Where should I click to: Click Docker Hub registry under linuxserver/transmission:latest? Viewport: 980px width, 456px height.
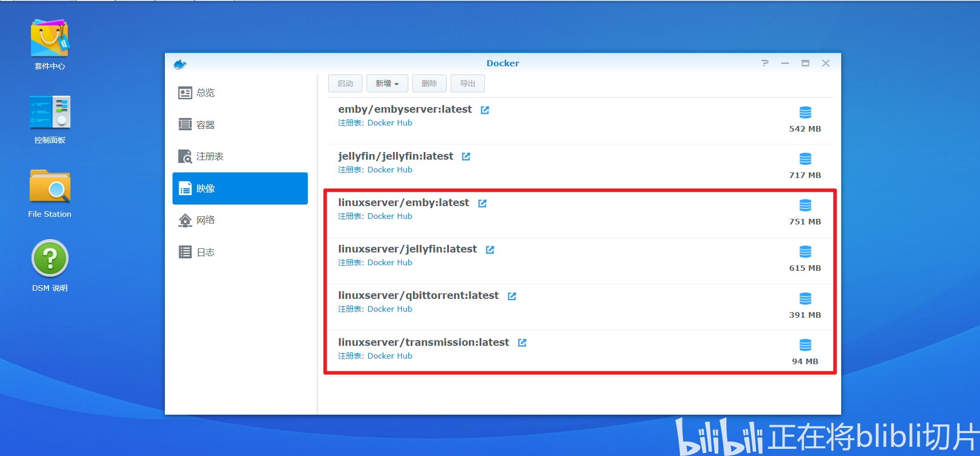390,356
